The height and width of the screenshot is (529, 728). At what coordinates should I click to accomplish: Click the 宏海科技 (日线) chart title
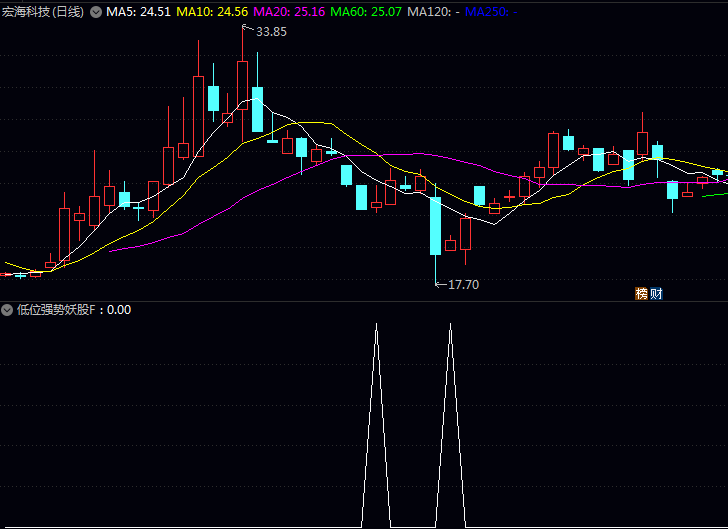[43, 12]
